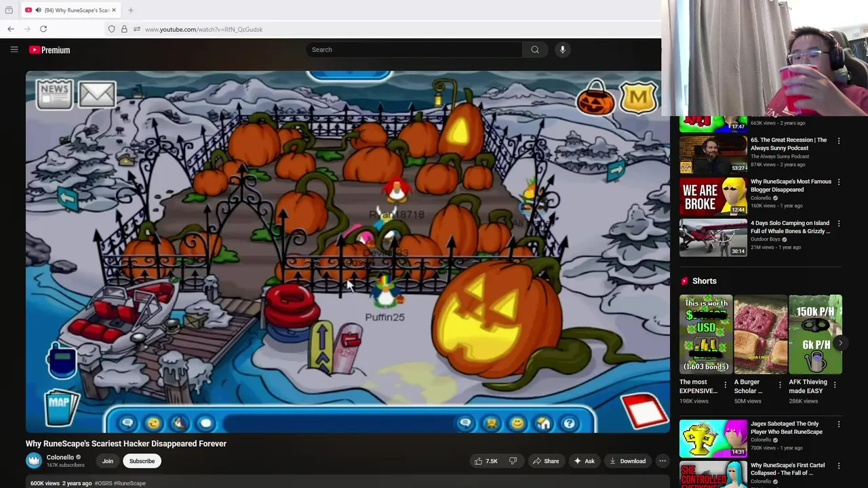The width and height of the screenshot is (868, 488).
Task: Open a new browser tab
Action: pos(131,10)
